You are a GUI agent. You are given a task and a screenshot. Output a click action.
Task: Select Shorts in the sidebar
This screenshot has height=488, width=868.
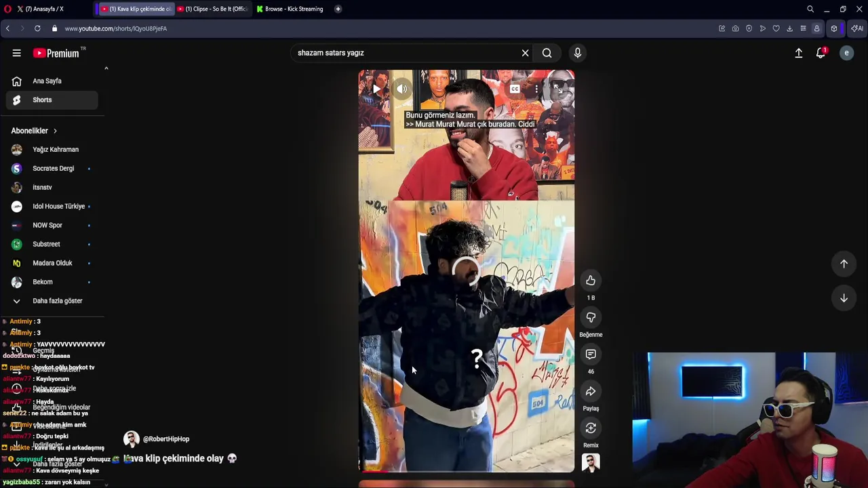52,100
